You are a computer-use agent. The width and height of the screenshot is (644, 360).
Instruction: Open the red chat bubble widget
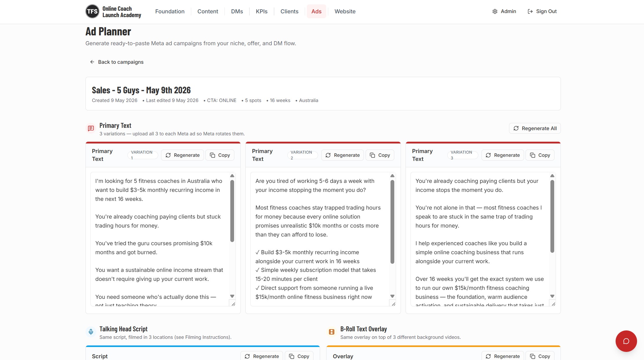tap(626, 341)
